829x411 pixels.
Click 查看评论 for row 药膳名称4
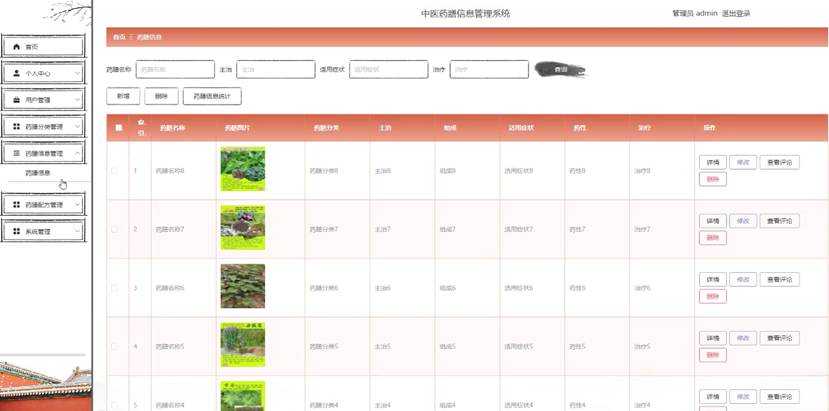[x=779, y=397]
